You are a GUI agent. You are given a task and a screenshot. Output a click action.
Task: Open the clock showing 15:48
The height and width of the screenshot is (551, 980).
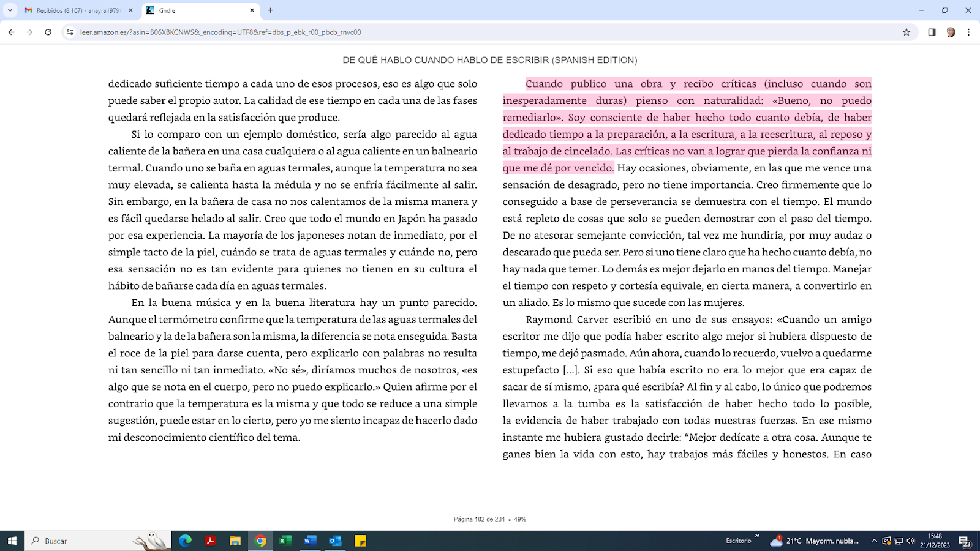tap(935, 541)
